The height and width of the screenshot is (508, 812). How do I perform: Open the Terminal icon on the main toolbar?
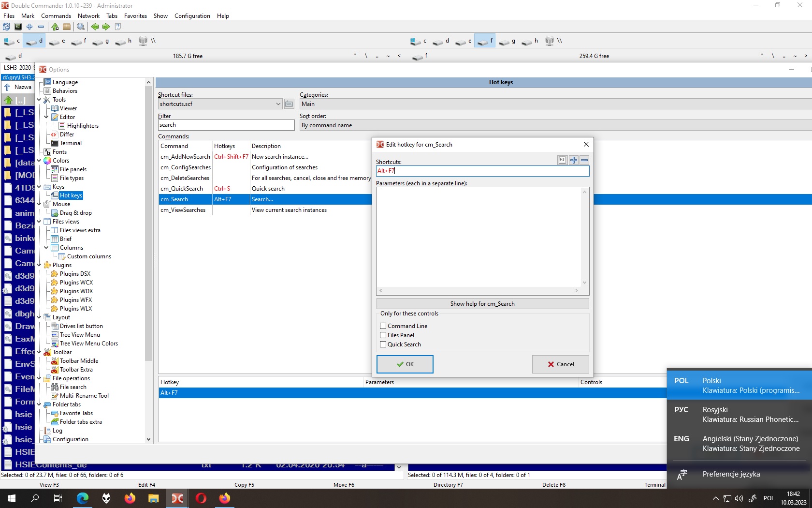pos(18,27)
